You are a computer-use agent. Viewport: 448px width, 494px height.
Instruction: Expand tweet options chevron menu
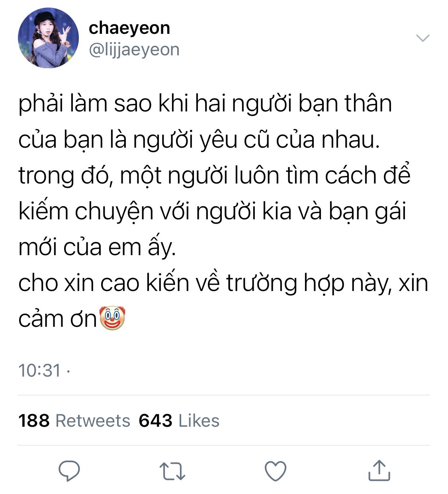click(x=423, y=38)
